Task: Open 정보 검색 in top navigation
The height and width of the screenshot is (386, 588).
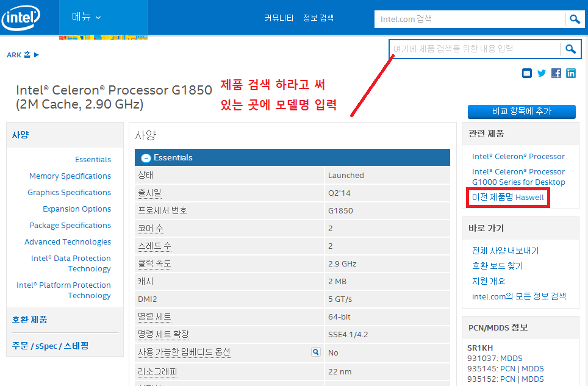Action: 318,18
